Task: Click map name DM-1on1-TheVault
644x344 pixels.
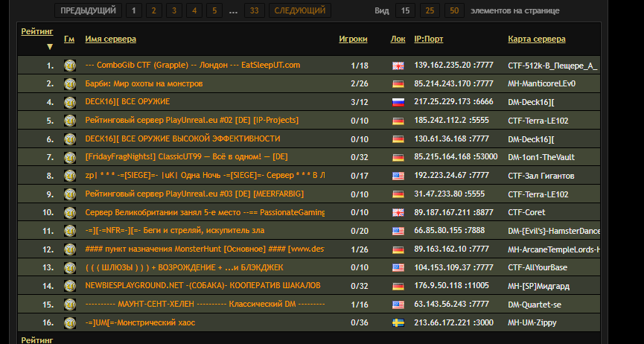Action: pos(541,157)
